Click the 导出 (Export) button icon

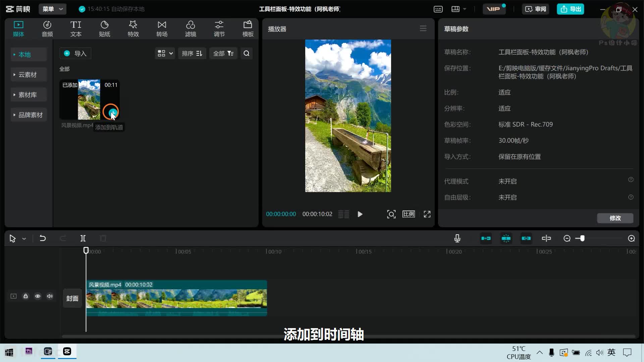click(572, 9)
